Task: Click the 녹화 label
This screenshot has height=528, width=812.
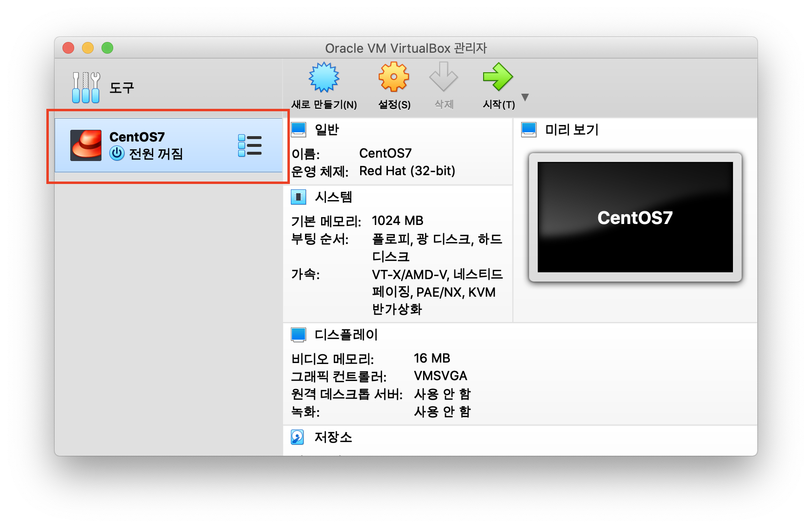Action: 305,411
